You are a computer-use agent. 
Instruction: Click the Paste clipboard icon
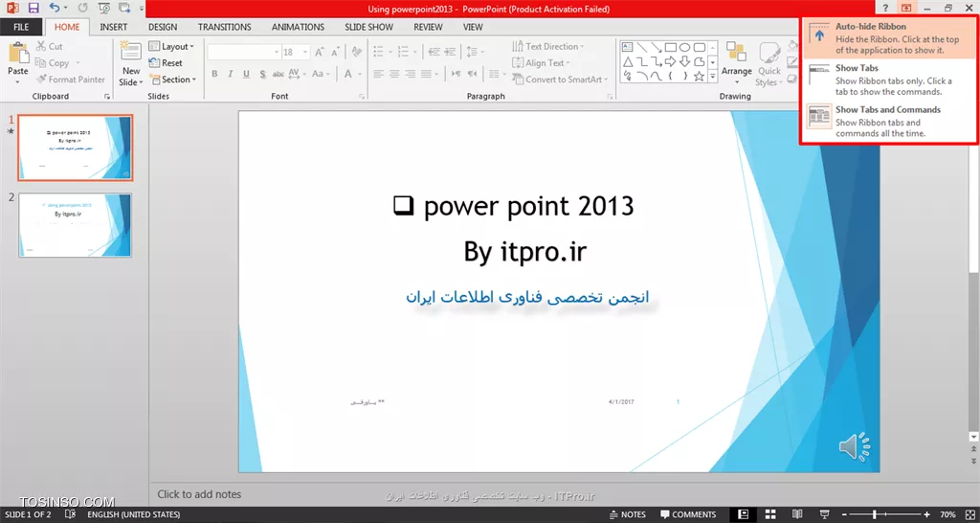(18, 54)
